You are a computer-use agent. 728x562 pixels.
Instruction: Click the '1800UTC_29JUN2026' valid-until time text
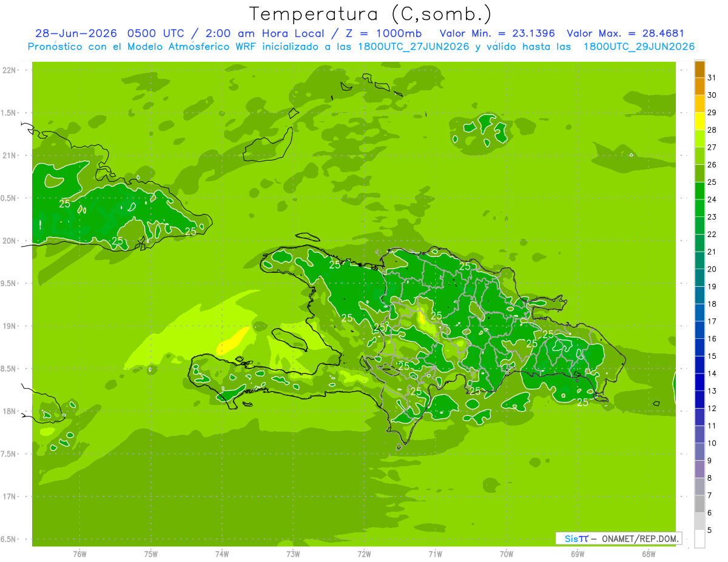[x=639, y=47]
